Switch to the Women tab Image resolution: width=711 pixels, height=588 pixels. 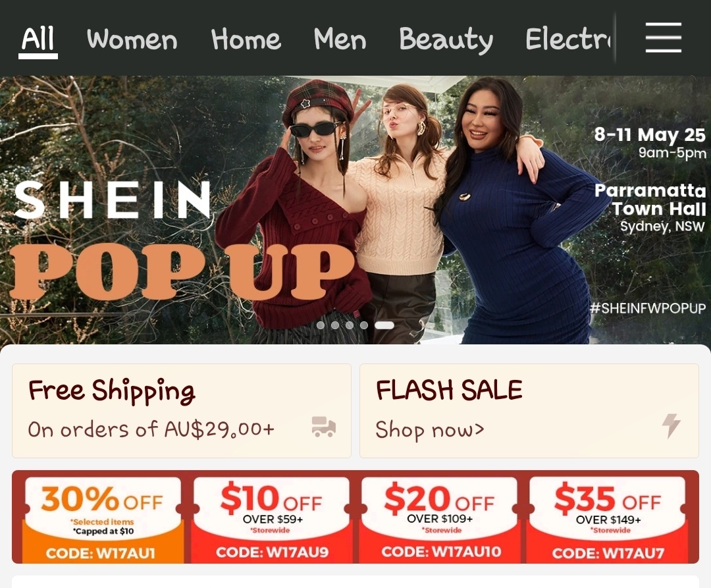(132, 40)
